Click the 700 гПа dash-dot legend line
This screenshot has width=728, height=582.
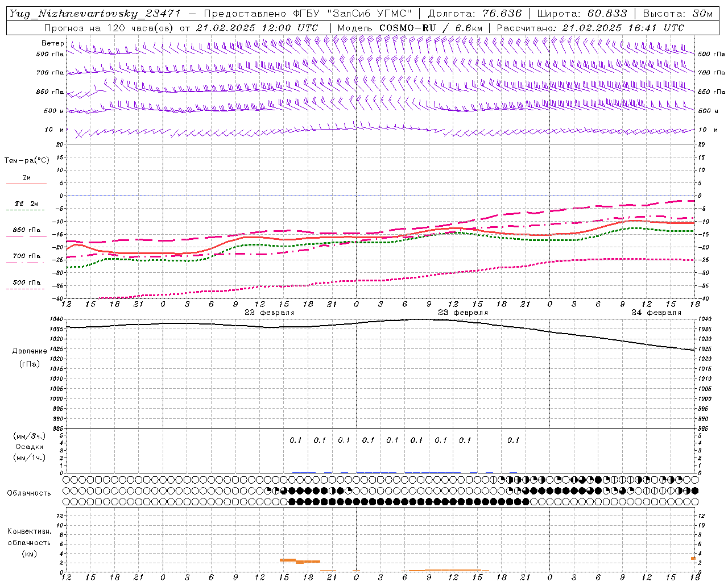tap(26, 263)
